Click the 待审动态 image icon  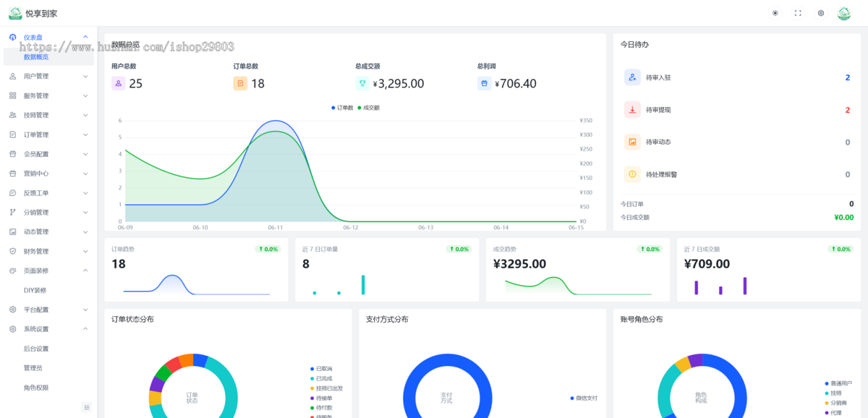(x=632, y=142)
